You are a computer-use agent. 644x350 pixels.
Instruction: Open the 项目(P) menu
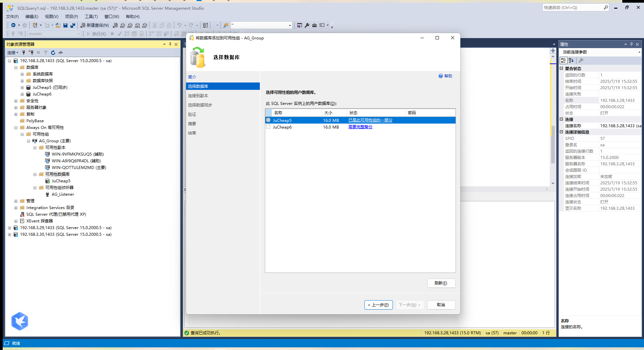[71, 17]
